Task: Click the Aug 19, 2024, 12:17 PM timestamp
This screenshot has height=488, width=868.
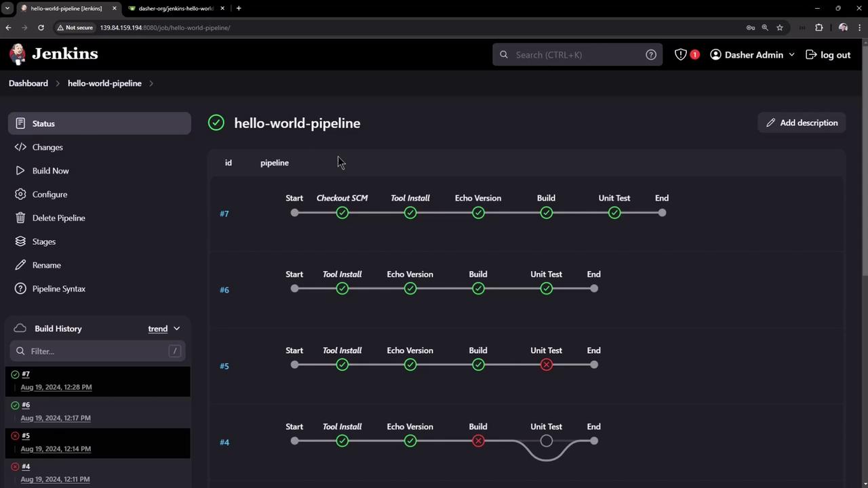Action: (x=56, y=418)
